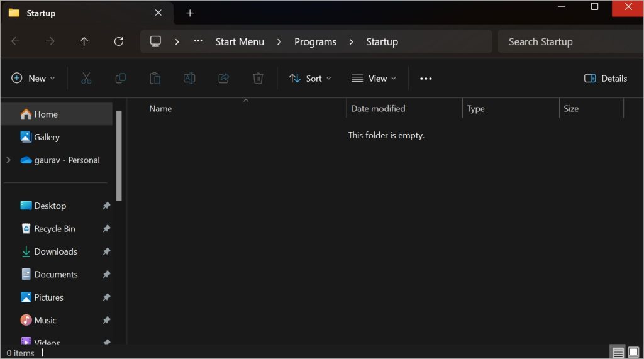Image resolution: width=644 pixels, height=359 pixels.
Task: Maximize the File Explorer window
Action: point(594,6)
